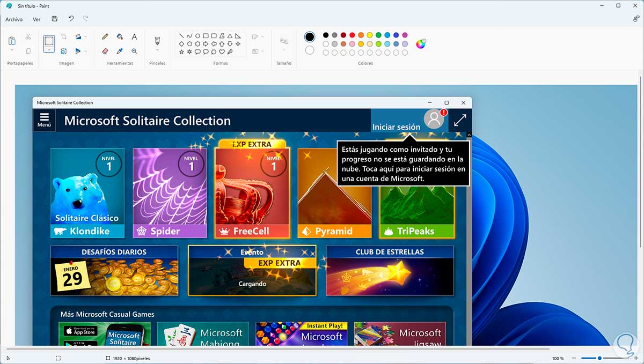Choose the pink color swatch
Viewport: 644px width, 364px height.
352,44
